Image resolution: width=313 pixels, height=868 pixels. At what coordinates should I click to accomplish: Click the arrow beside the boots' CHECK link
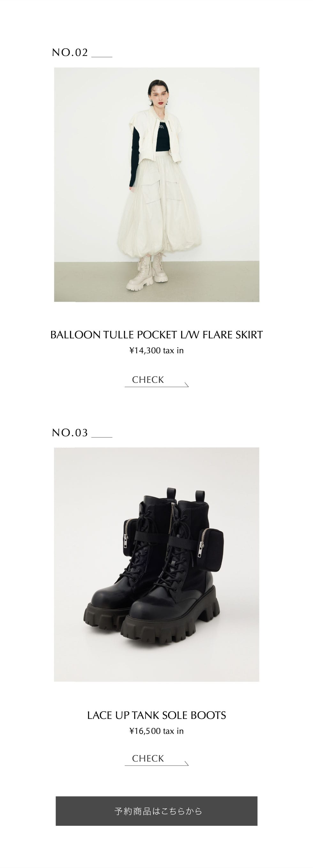tap(187, 764)
